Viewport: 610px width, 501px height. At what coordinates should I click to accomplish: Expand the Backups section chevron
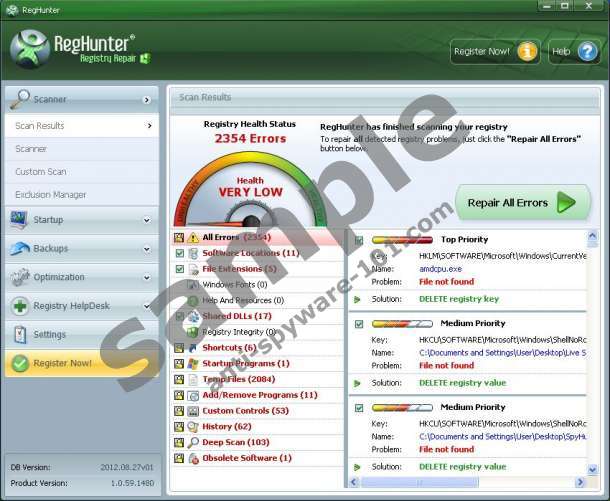[x=147, y=249]
